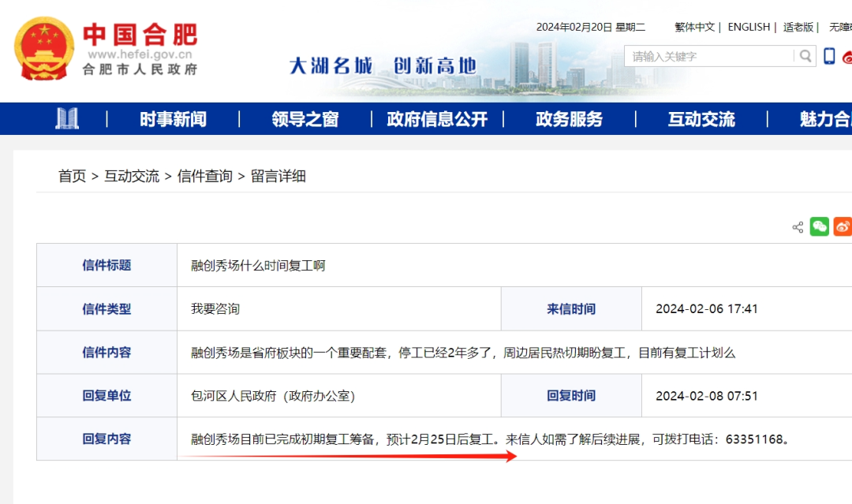Click the 互动交流 breadcrumb link
852x504 pixels.
[131, 176]
